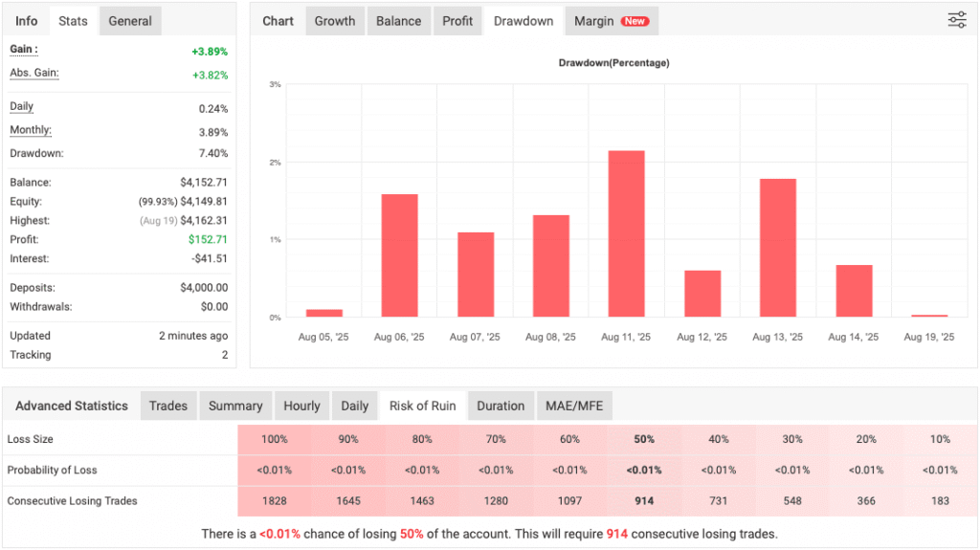View the Hourly statistics tab
The image size is (980, 550).
point(301,406)
